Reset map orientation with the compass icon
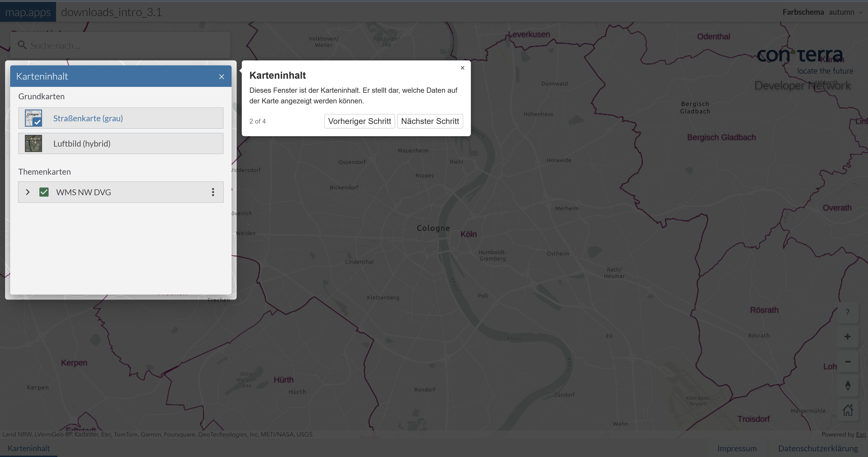This screenshot has height=457, width=868. [x=847, y=386]
